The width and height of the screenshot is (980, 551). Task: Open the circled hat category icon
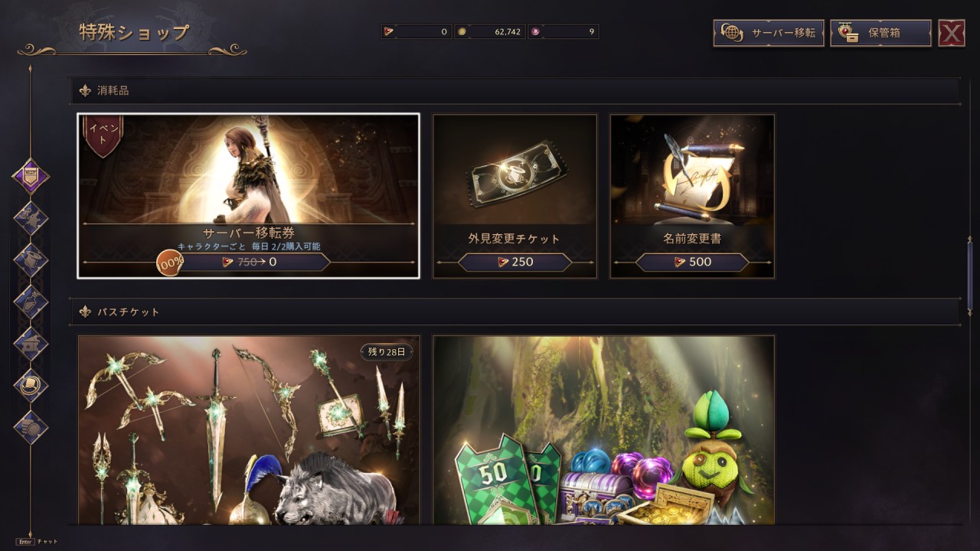31,386
